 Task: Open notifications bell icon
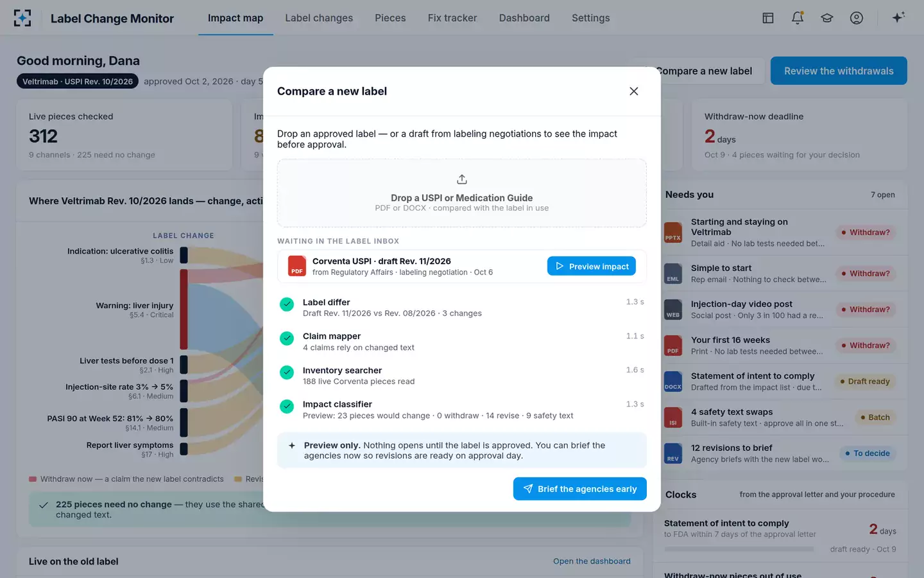[x=798, y=18]
